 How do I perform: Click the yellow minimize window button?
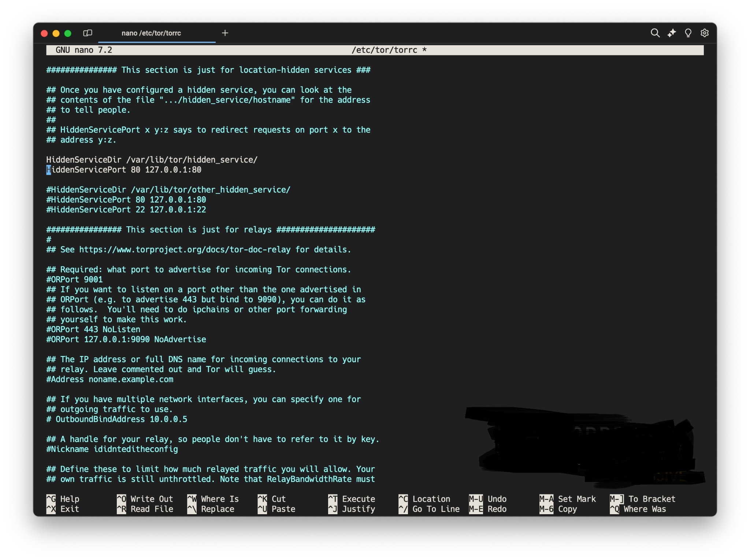pyautogui.click(x=56, y=33)
